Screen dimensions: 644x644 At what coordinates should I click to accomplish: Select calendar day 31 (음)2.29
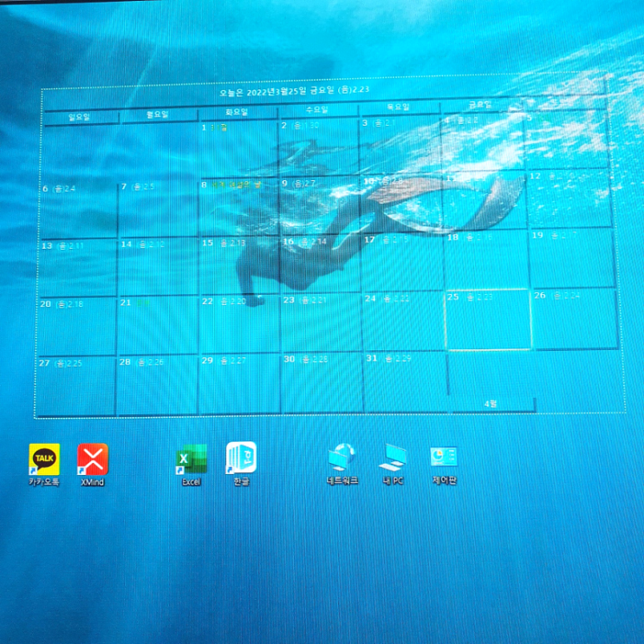click(x=406, y=381)
